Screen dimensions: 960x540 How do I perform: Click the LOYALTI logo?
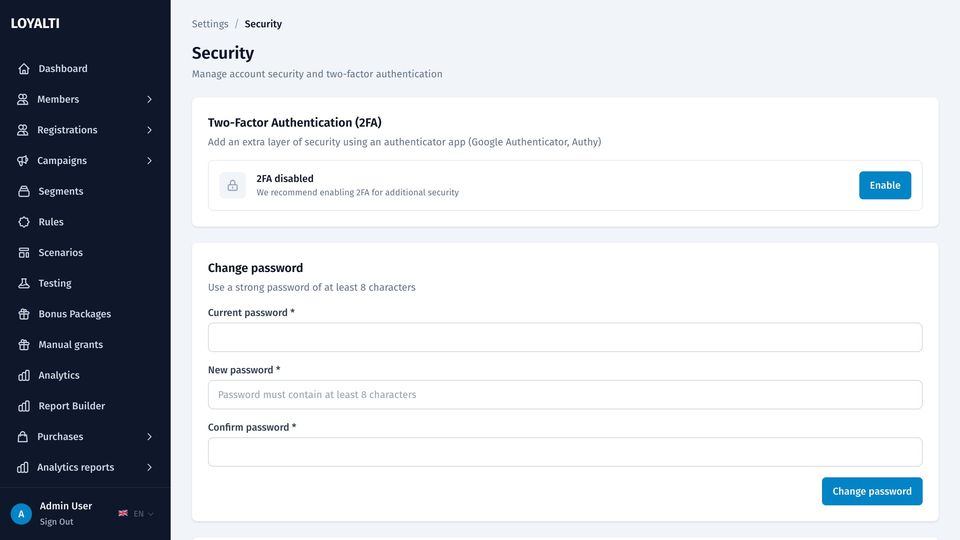point(35,23)
